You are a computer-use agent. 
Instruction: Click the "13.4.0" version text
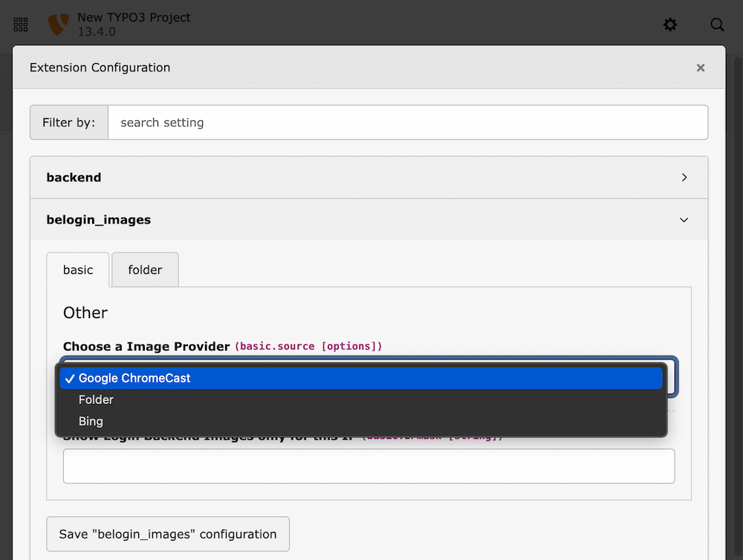point(97,32)
